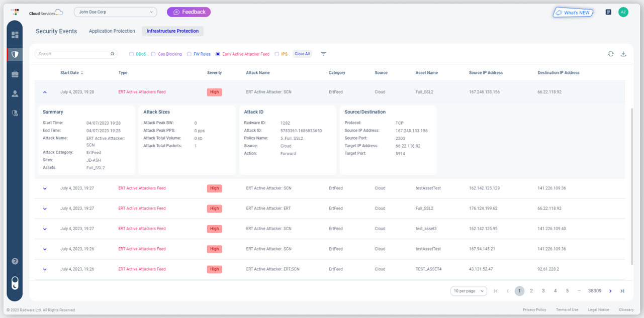
Task: Select the Security Events menu item
Action: click(56, 31)
